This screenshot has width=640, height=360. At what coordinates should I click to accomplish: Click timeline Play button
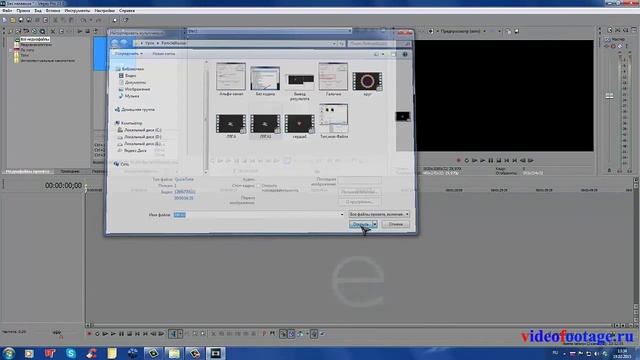point(113,334)
